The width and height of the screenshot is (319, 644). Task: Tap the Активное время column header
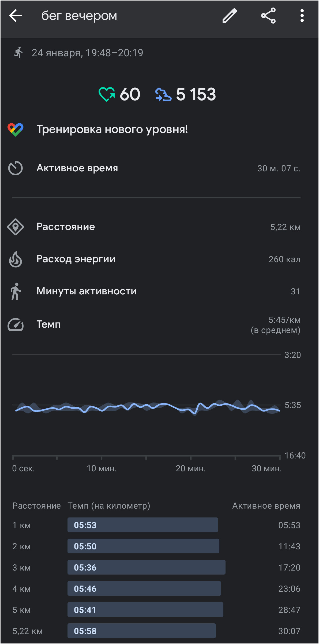(266, 506)
